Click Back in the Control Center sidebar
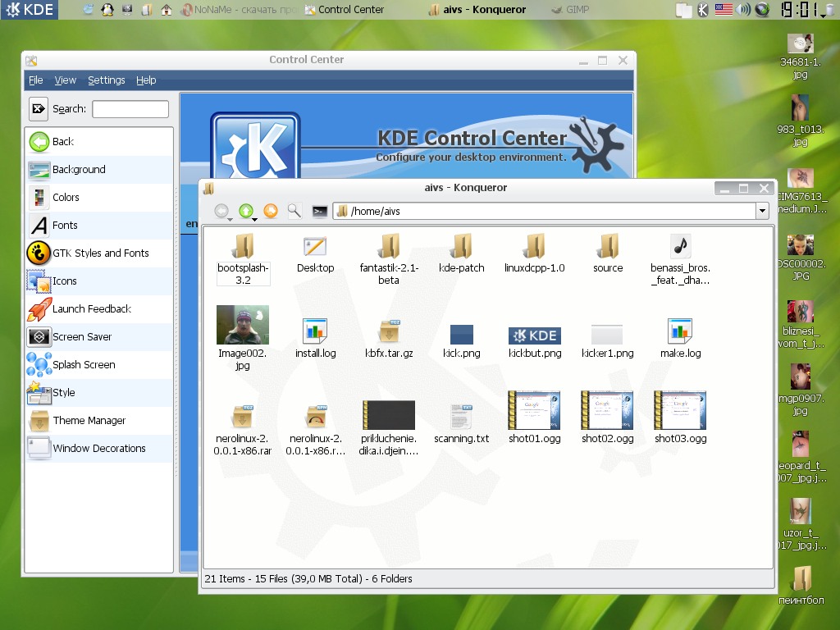The height and width of the screenshot is (630, 840). (x=62, y=142)
